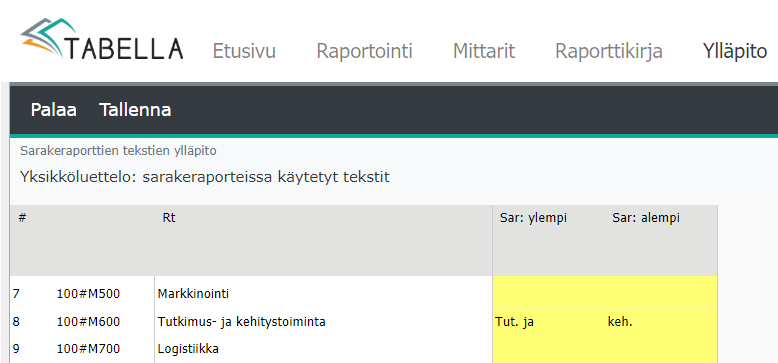Open the Etusivu menu item
Viewport: 778px width, 363px height.
(244, 51)
